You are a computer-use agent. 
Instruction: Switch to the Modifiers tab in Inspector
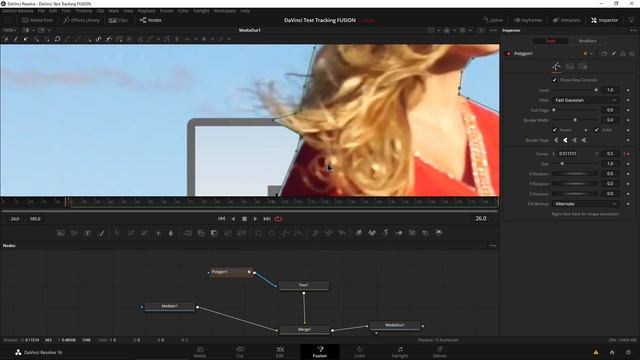588,41
